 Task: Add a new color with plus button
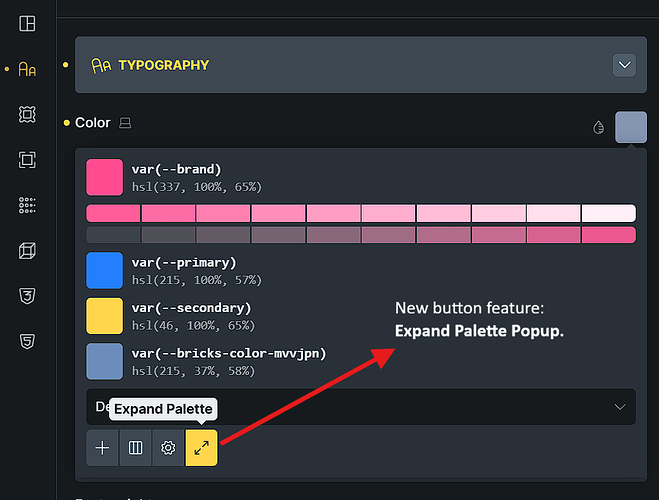[x=102, y=448]
